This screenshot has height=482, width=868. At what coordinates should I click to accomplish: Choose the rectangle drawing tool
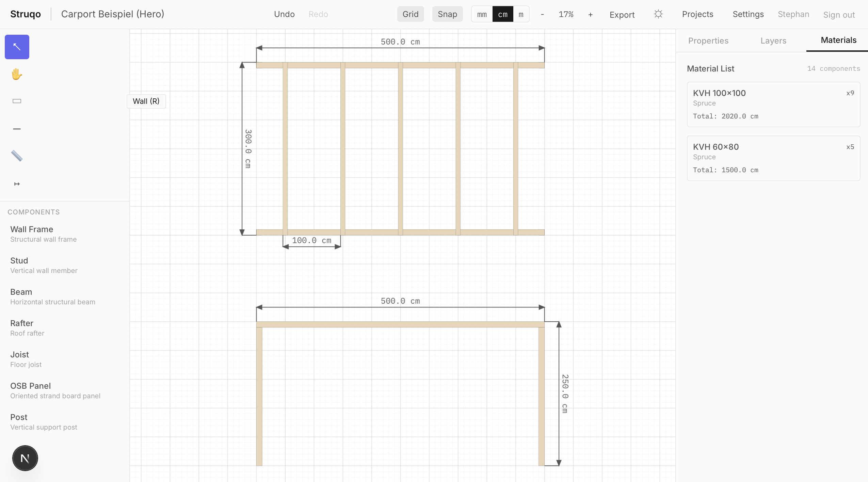click(16, 101)
